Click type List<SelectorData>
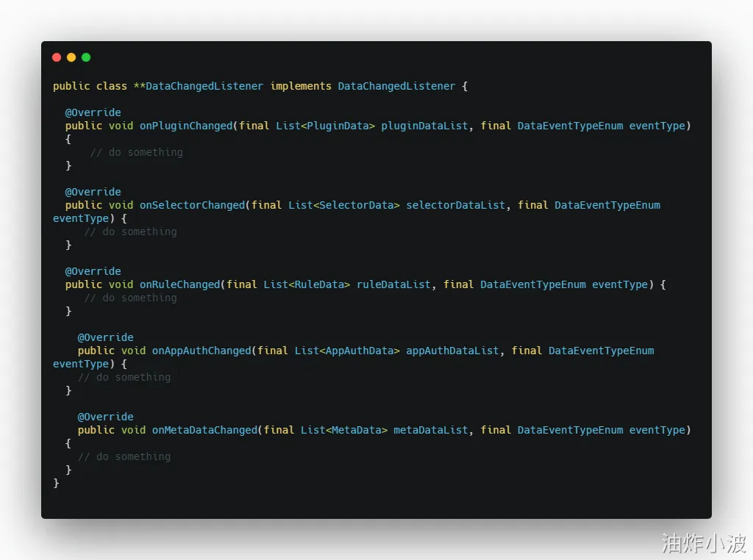This screenshot has width=753, height=560. coord(344,205)
